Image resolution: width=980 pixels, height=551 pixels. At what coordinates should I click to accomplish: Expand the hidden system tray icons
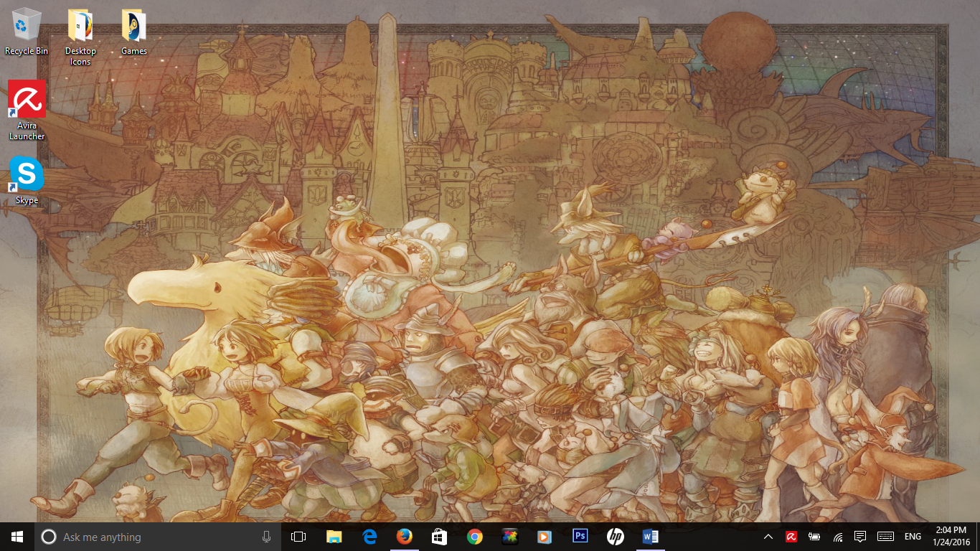[x=768, y=537]
